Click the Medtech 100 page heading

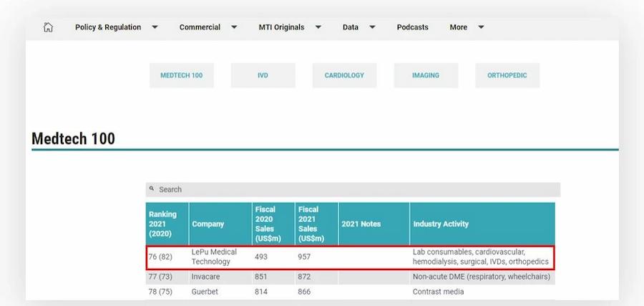74,138
